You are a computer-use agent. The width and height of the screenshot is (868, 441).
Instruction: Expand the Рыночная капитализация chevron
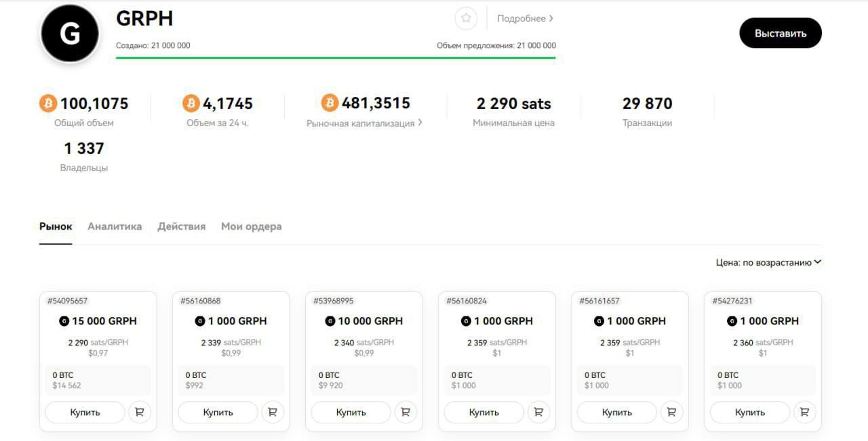coord(420,123)
